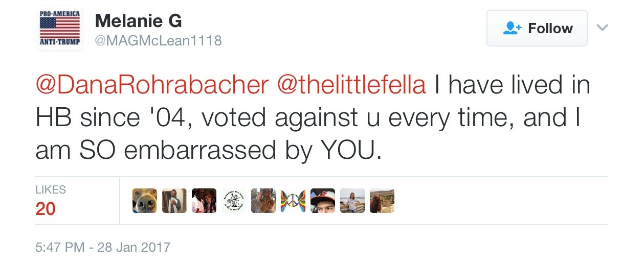Open the man holding hands to face avatar
Viewport: 644px width, 265px height.
click(263, 201)
